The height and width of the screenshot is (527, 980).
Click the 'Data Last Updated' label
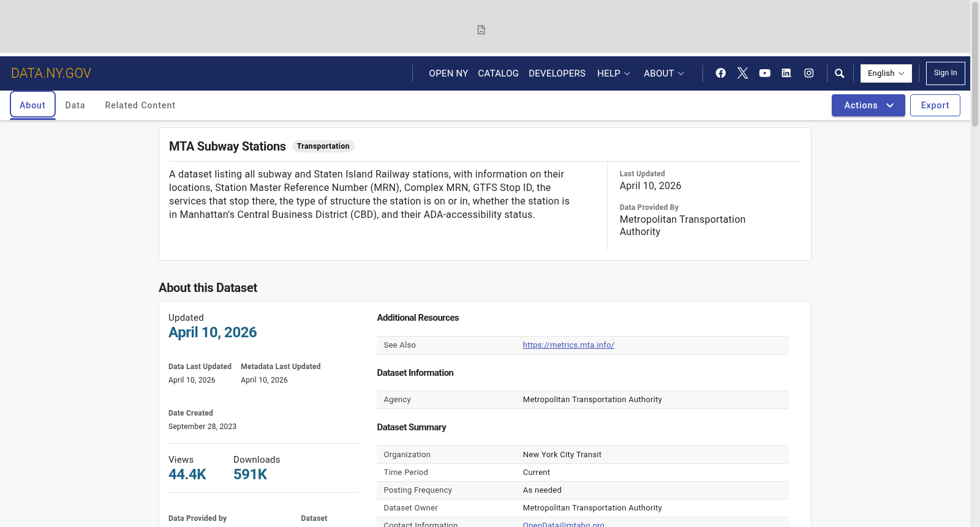(200, 367)
